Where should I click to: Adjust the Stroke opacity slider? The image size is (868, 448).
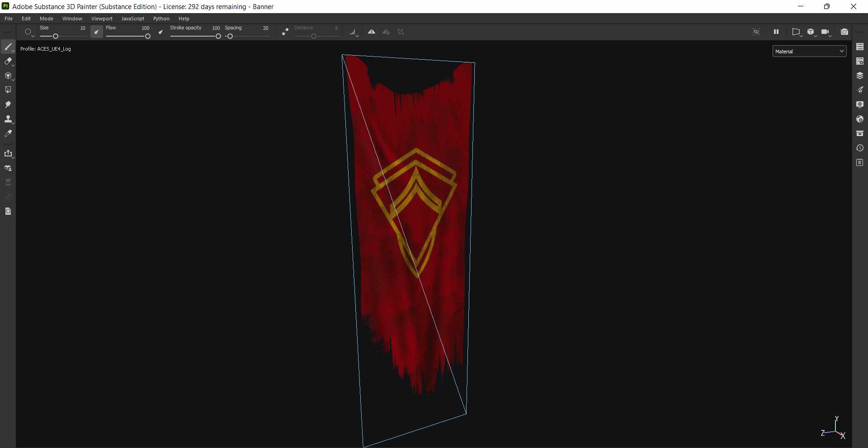click(195, 36)
